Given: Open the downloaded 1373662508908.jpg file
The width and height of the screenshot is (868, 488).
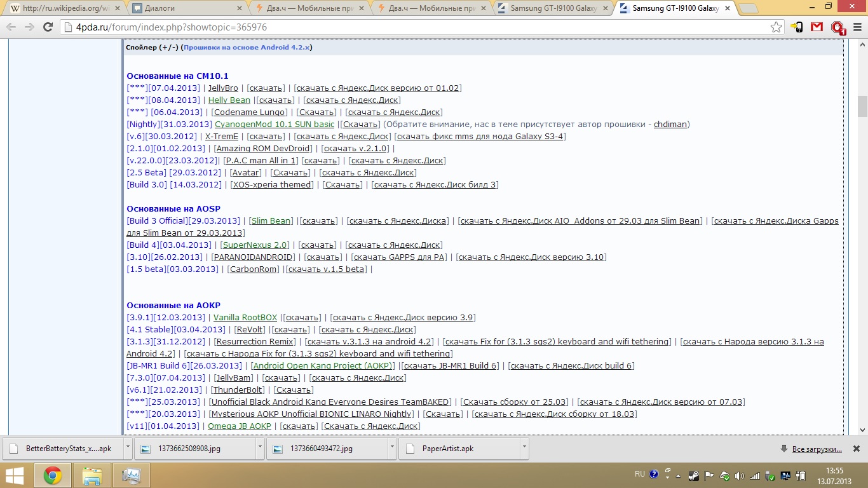Looking at the screenshot, I should point(194,449).
